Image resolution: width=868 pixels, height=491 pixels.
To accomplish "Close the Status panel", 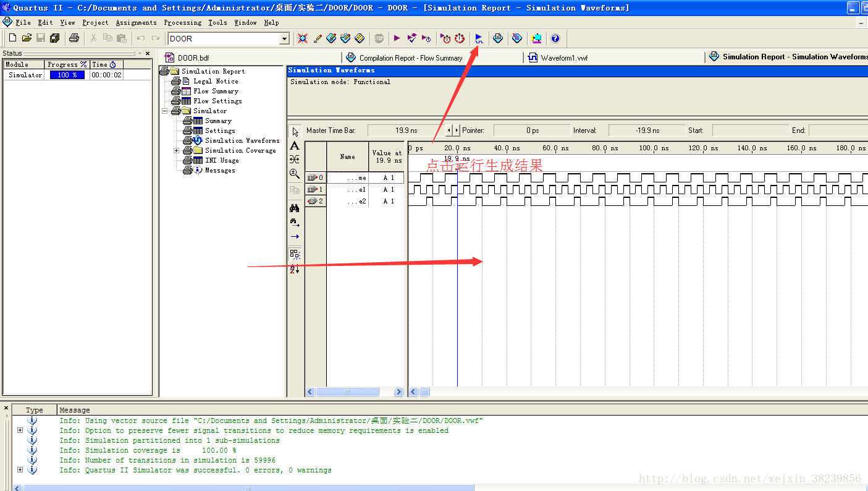I will 148,53.
